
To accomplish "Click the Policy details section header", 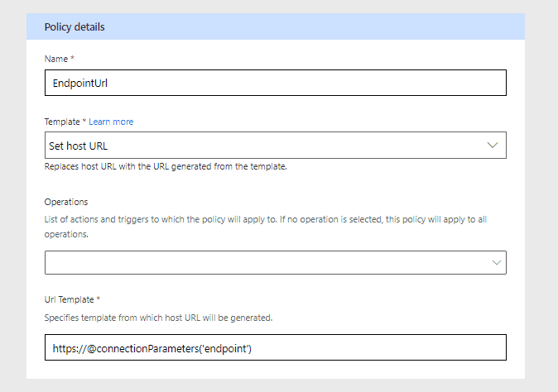I will coord(276,26).
